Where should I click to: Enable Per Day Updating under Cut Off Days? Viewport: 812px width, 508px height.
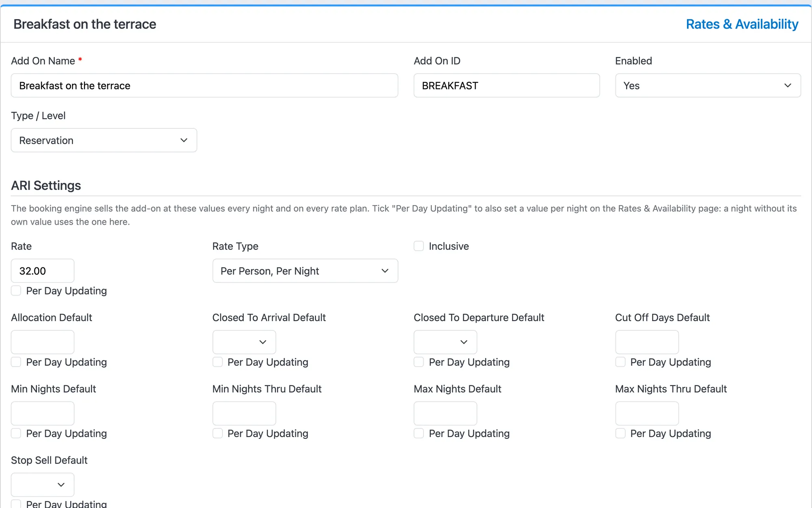620,362
